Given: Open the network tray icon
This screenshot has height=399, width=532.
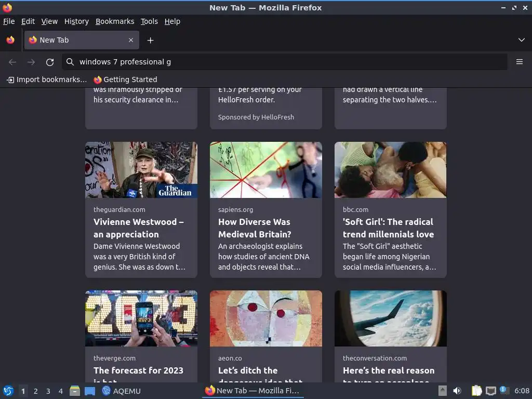Looking at the screenshot, I should click(490, 391).
